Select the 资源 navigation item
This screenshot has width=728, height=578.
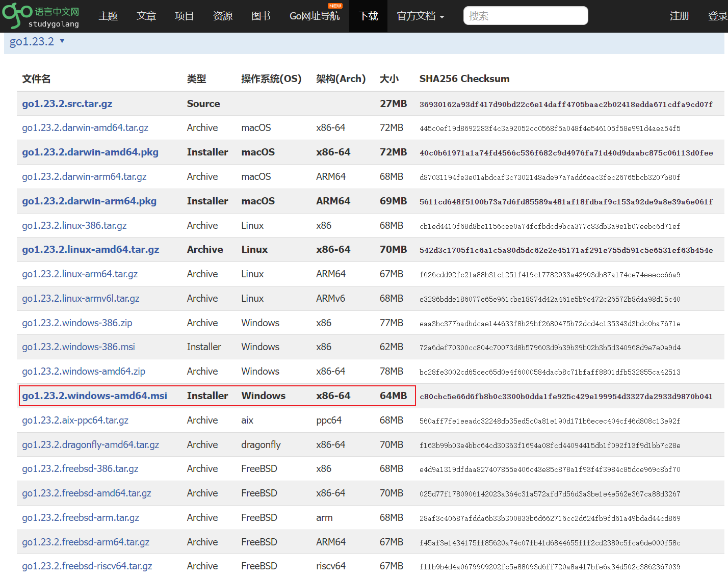coord(223,16)
